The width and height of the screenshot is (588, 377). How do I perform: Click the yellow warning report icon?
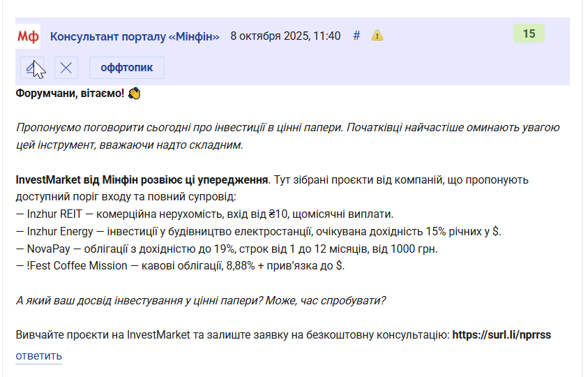(377, 36)
